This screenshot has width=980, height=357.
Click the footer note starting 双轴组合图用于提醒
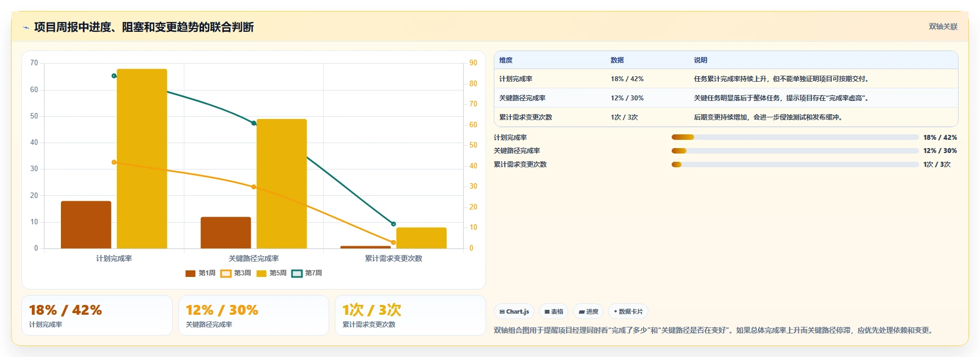click(x=714, y=330)
